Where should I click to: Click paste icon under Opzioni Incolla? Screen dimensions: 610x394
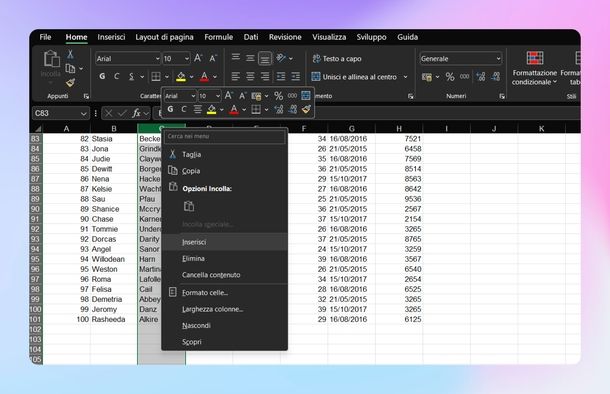tap(189, 206)
